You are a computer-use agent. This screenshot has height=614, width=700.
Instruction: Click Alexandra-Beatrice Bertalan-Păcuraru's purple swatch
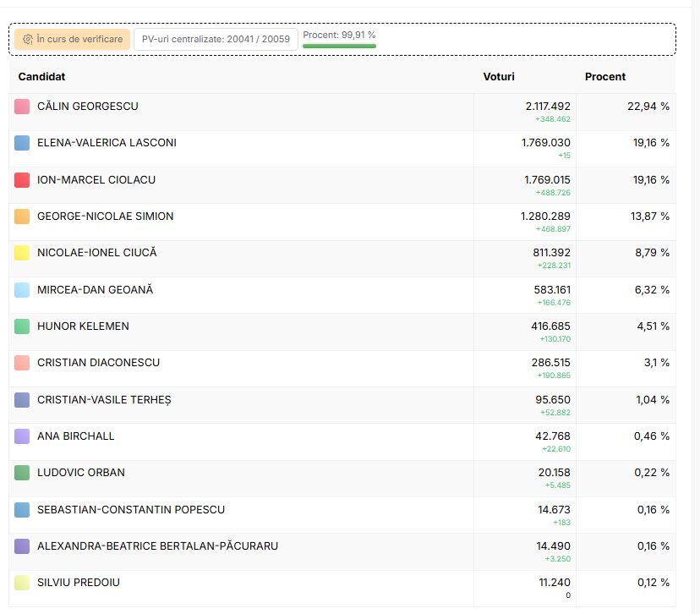pyautogui.click(x=22, y=546)
